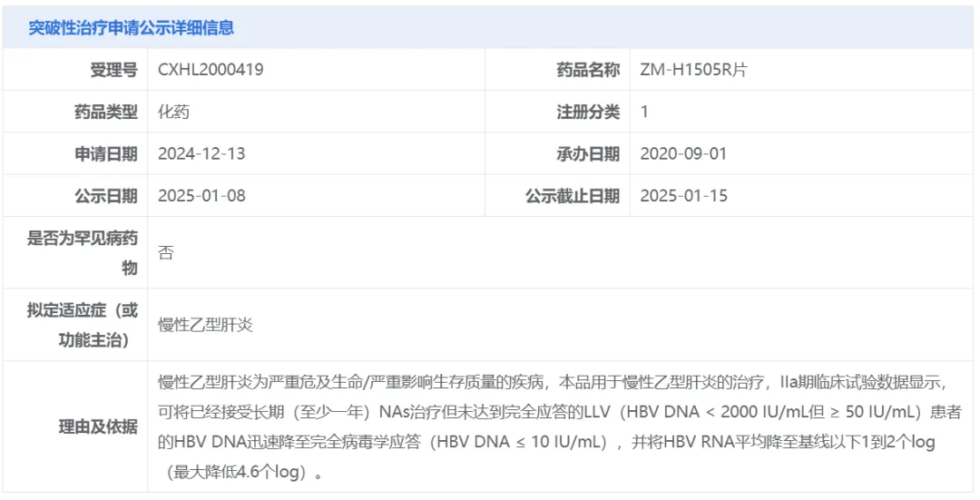Click the drug type value 化药

pyautogui.click(x=173, y=112)
